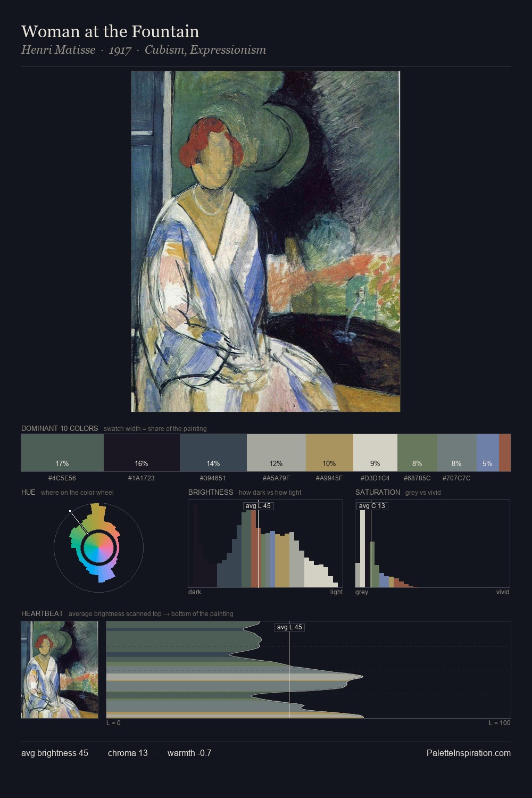Click the "BRIGHTNESS" section heading
532x798 pixels.
pos(211,492)
